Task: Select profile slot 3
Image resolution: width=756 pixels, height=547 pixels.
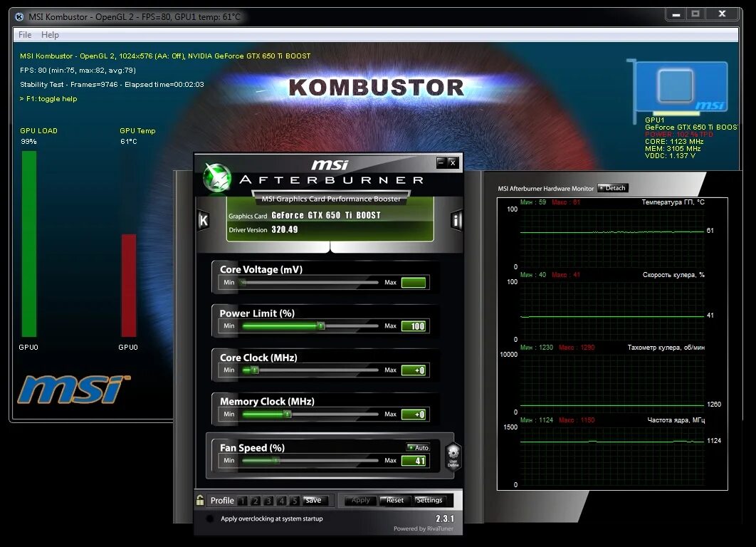Action: tap(268, 501)
